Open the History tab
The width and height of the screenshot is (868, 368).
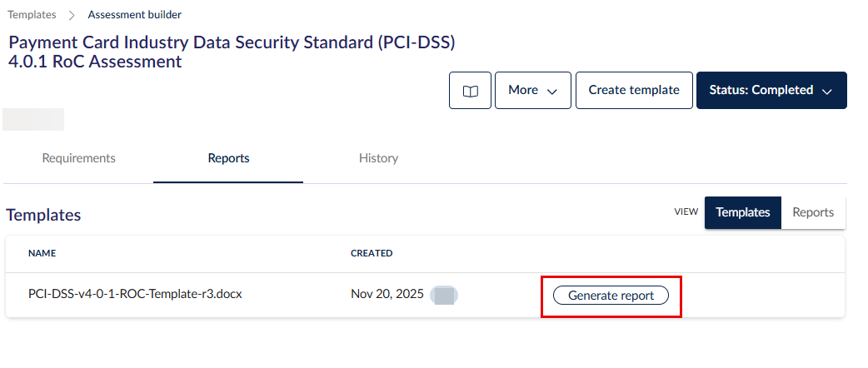[378, 158]
